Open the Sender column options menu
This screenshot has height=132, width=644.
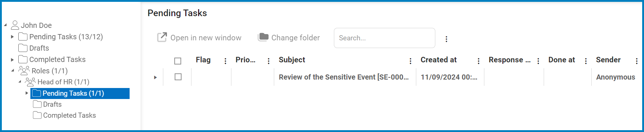coord(637,61)
